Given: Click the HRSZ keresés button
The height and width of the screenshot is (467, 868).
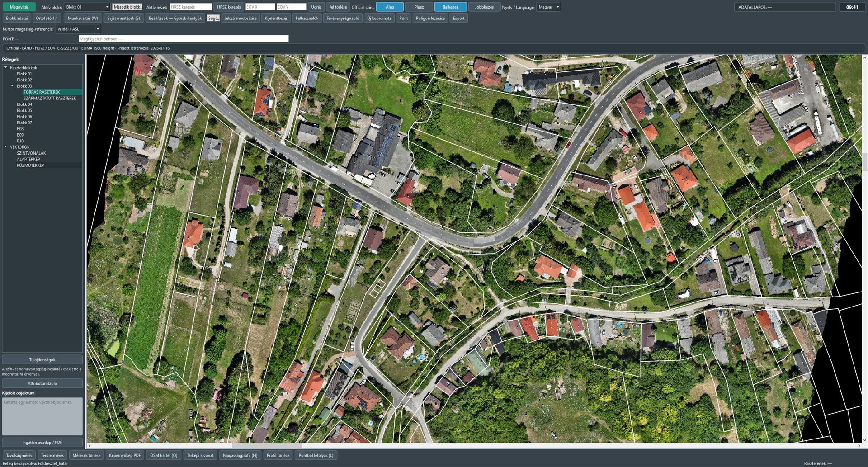Looking at the screenshot, I should tap(229, 7).
